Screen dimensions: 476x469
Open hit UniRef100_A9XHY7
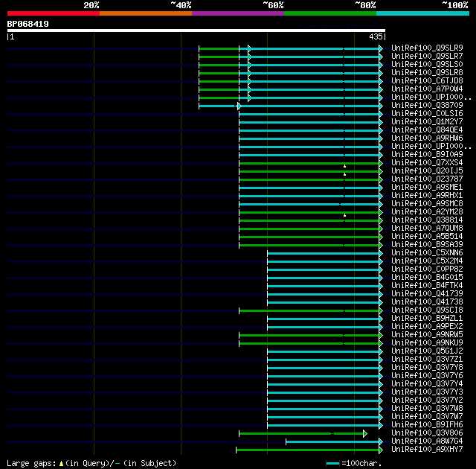[x=427, y=450]
